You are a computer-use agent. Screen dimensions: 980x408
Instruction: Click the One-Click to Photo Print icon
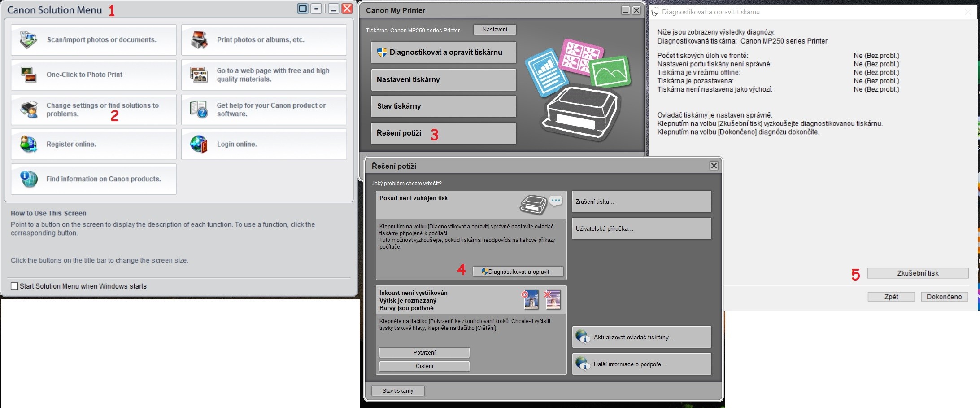(x=29, y=75)
